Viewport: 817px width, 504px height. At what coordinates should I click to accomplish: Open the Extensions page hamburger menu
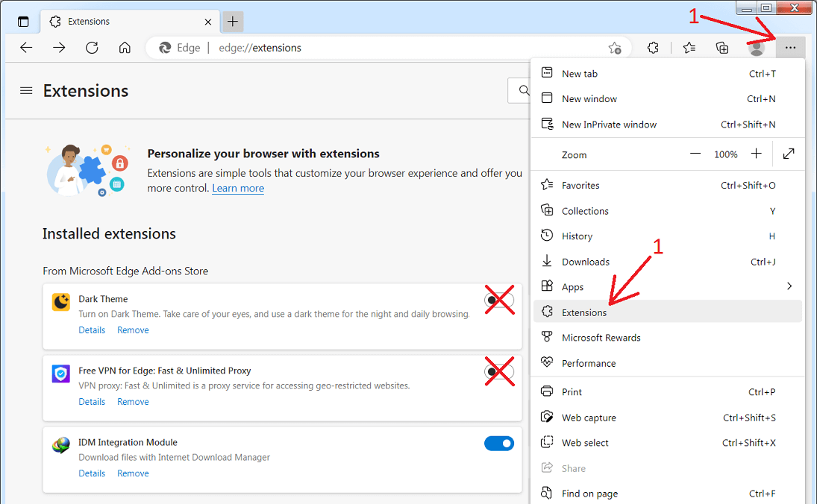(x=26, y=90)
